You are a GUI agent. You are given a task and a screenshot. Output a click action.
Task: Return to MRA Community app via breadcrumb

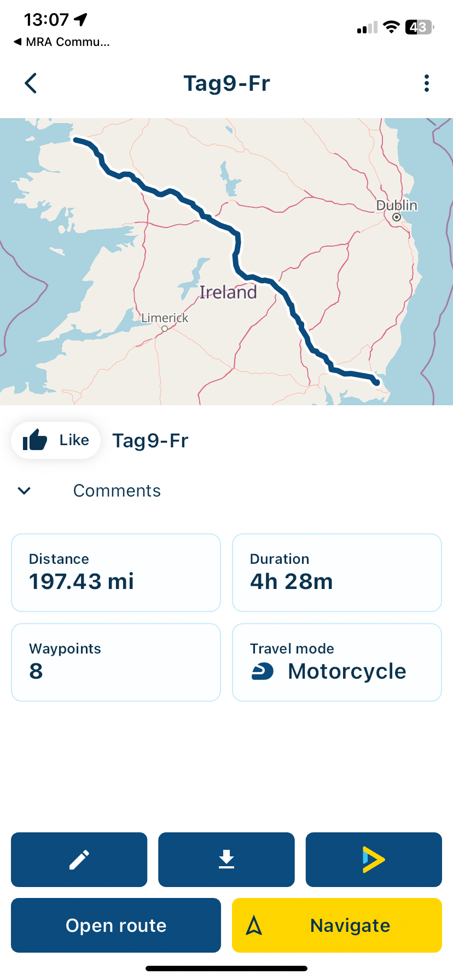[x=61, y=42]
